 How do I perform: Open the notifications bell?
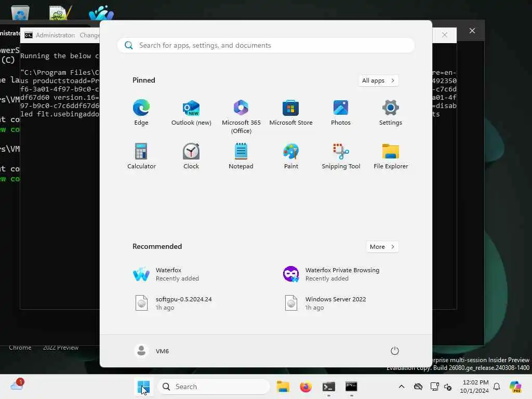click(x=497, y=387)
